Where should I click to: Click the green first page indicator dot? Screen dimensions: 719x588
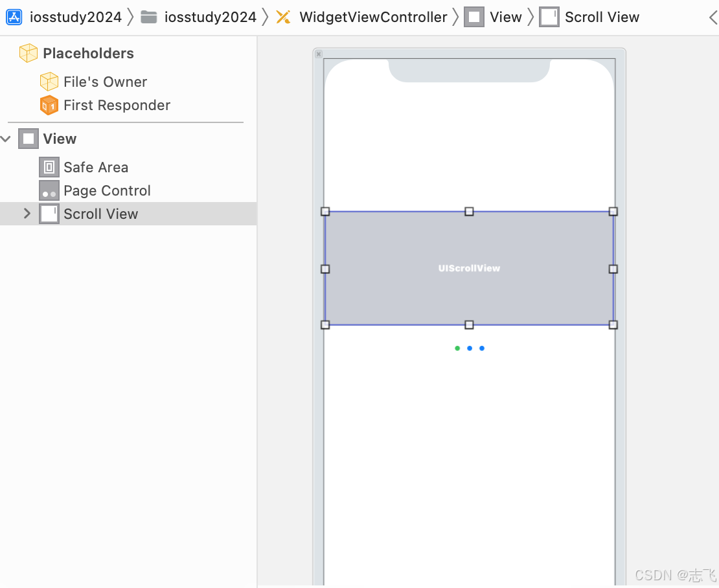[x=457, y=348]
